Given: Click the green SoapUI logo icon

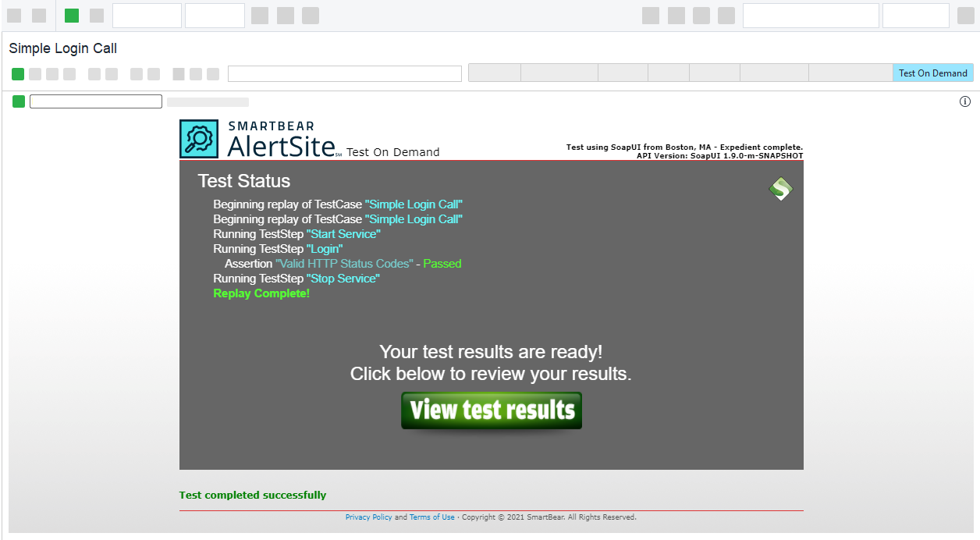Looking at the screenshot, I should coord(780,189).
